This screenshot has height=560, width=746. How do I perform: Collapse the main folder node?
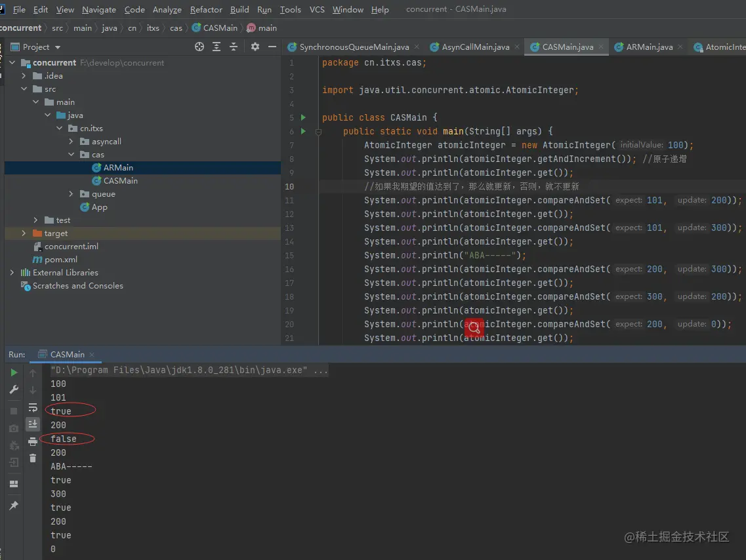pos(35,102)
